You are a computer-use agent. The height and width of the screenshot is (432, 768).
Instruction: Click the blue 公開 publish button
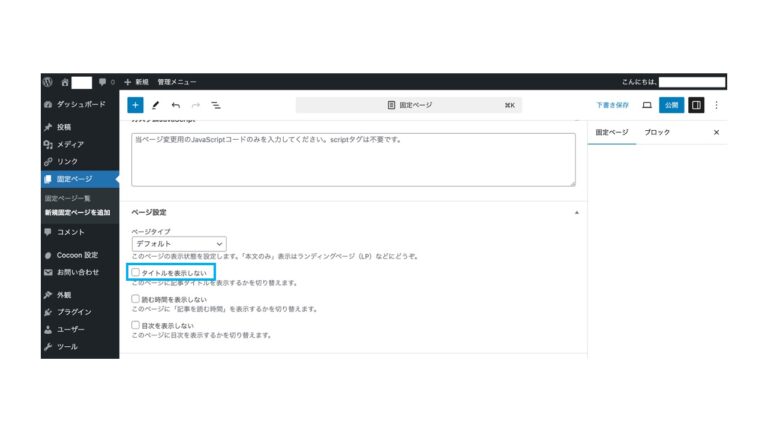[672, 105]
